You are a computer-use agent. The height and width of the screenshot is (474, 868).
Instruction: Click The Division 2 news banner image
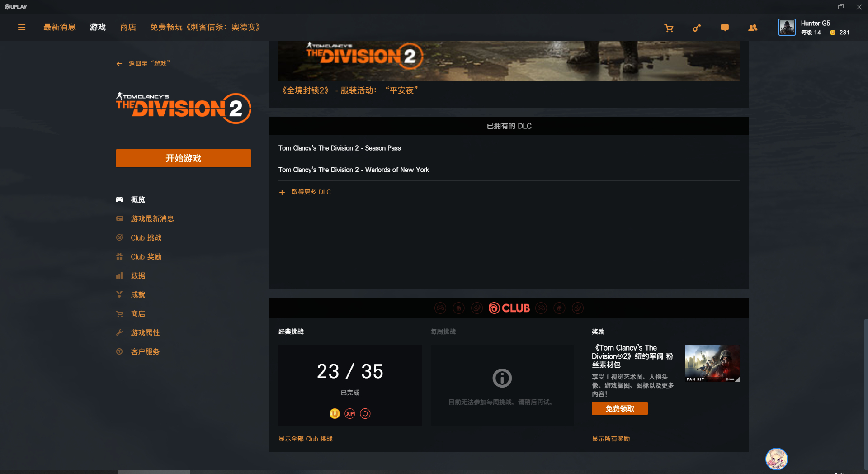509,61
